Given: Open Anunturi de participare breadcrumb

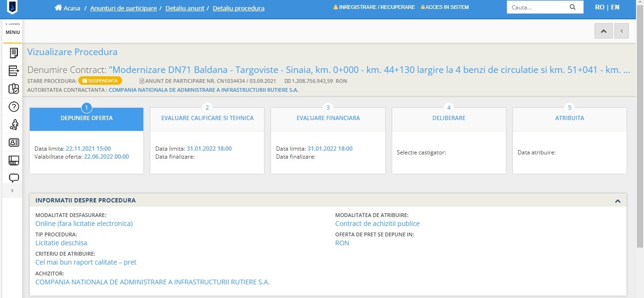Looking at the screenshot, I should point(124,8).
